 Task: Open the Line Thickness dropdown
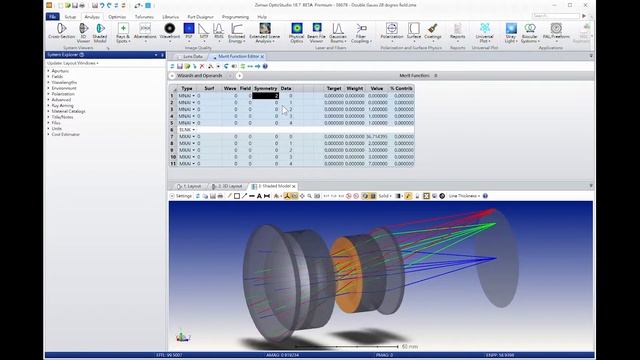point(464,196)
